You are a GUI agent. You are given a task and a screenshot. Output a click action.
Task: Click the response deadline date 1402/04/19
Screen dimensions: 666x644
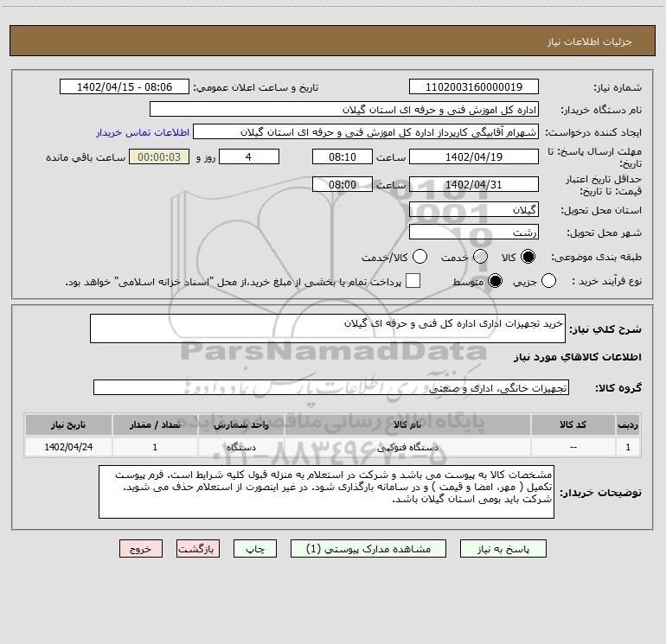(474, 157)
